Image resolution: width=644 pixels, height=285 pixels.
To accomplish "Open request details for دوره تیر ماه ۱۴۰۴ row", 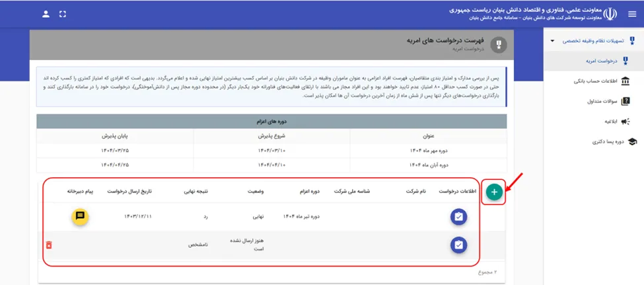I will [459, 217].
